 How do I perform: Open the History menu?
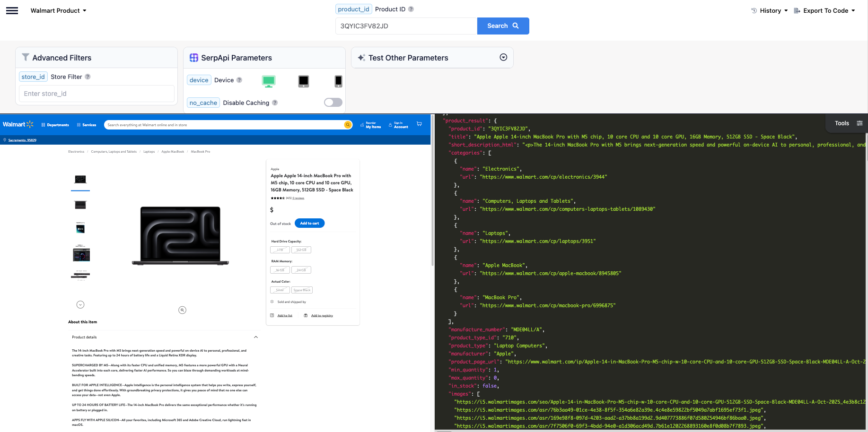(770, 10)
